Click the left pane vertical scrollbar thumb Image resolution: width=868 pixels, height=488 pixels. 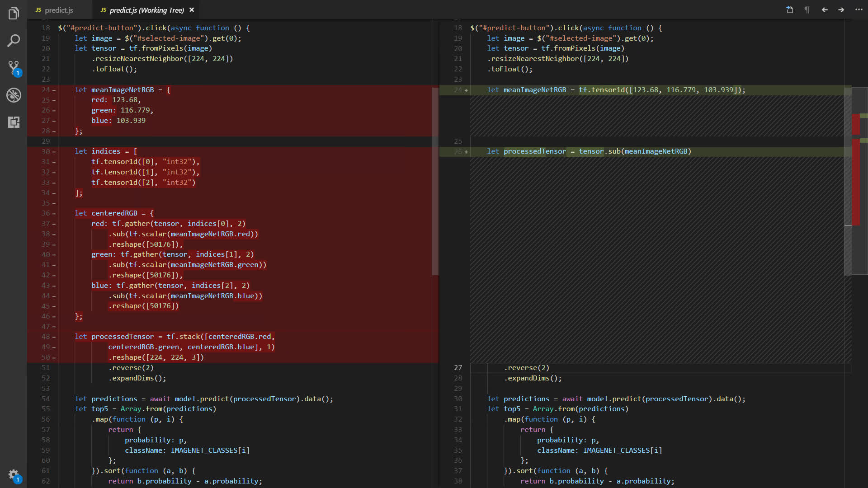pyautogui.click(x=435, y=181)
